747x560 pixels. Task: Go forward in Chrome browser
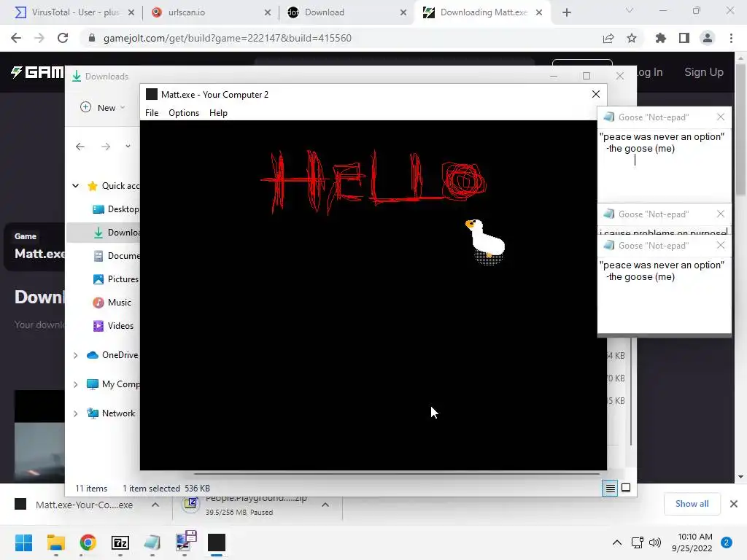39,38
